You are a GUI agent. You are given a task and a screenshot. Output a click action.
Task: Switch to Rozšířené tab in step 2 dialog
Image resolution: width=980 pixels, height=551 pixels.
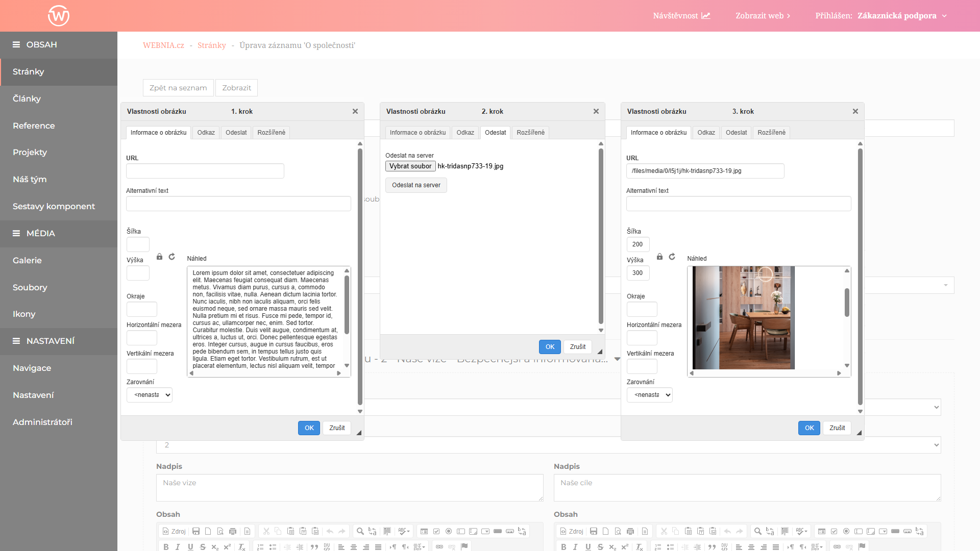530,133
